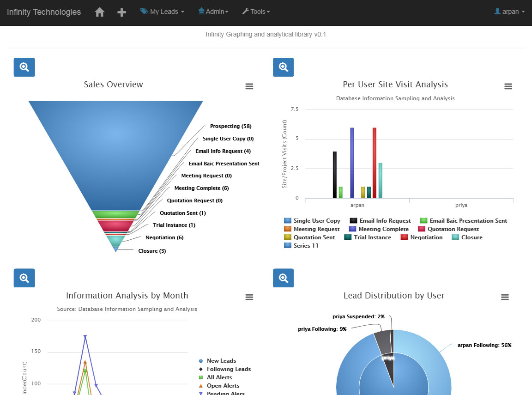Click the Meeting Complete (6) funnel label
Screen dimensions: 532x395
201,188
